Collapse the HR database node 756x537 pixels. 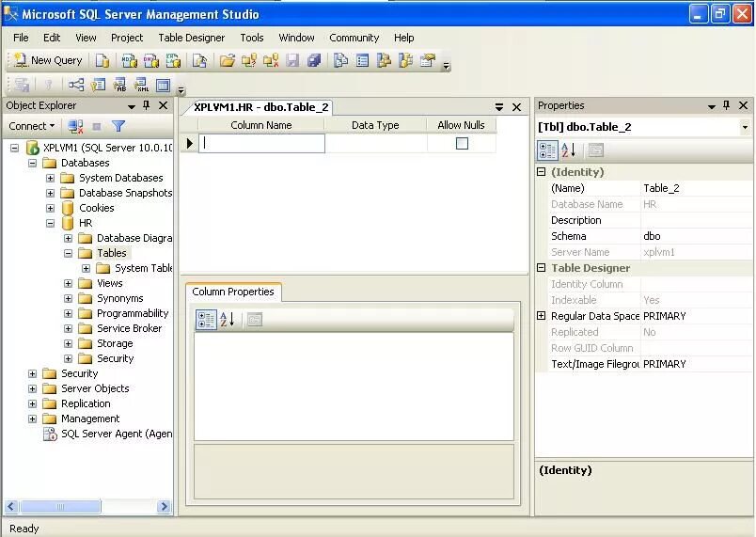click(x=50, y=223)
